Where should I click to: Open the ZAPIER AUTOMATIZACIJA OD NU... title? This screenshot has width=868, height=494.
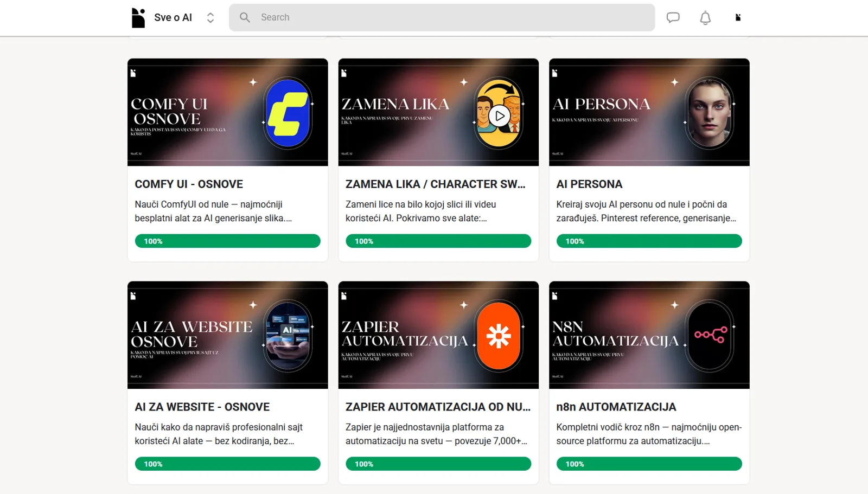(438, 407)
